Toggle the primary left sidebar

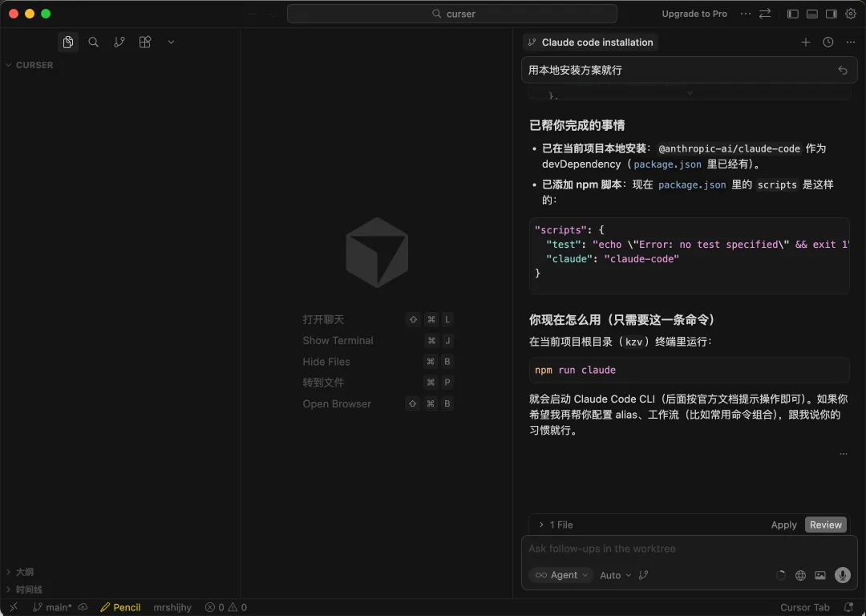click(792, 14)
